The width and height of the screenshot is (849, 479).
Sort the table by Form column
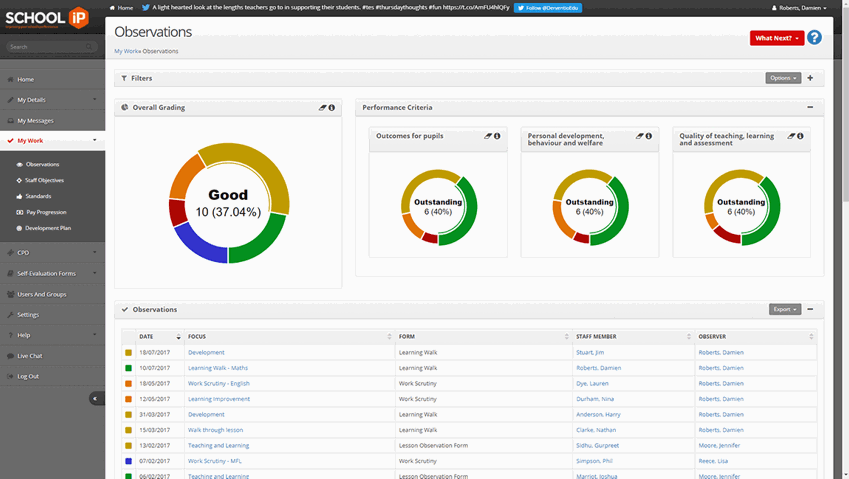(484, 337)
